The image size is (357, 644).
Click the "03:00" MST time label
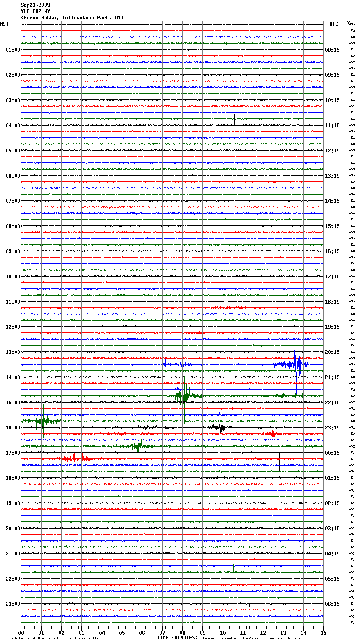pos(13,100)
